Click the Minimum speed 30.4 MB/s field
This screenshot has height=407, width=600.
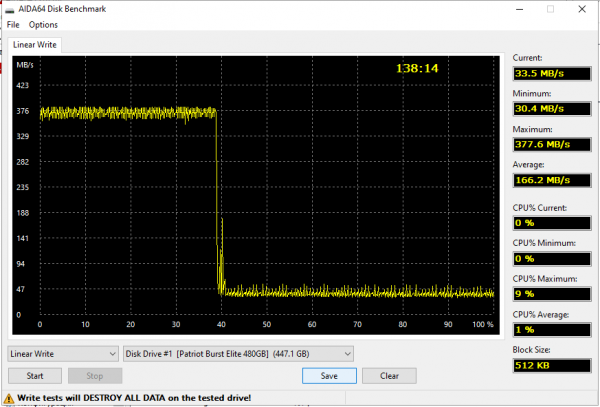coord(551,109)
